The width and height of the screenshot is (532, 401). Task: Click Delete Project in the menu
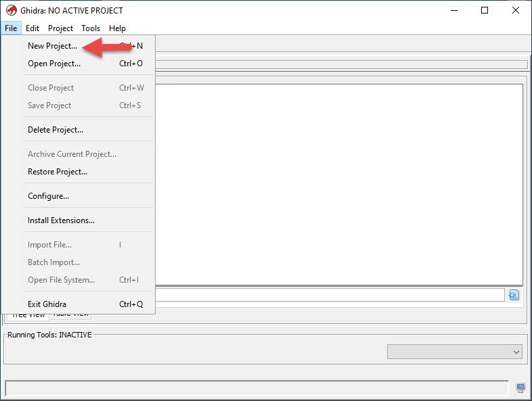click(55, 130)
